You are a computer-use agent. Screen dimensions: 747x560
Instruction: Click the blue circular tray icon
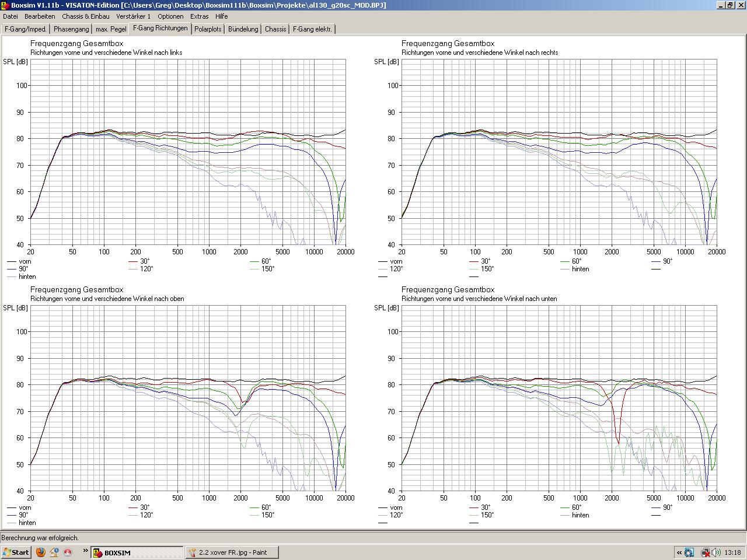tap(689, 552)
